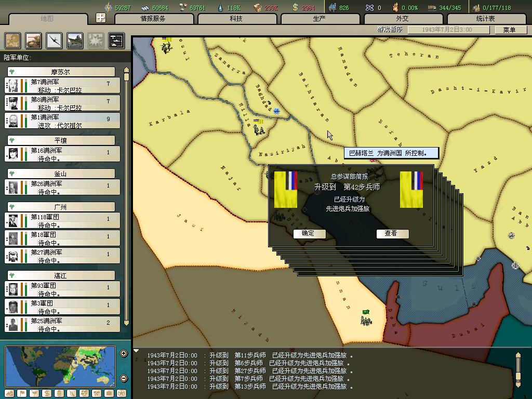This screenshot has height=399, width=532.
Task: Open the greyed-out battles explosion icon
Action: pos(96,41)
